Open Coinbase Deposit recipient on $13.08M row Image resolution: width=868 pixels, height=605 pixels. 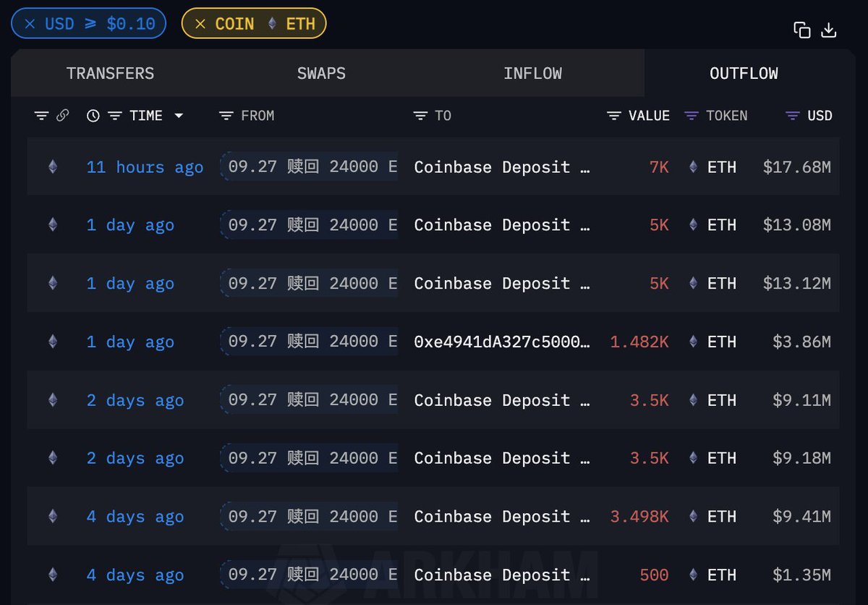[x=502, y=225]
